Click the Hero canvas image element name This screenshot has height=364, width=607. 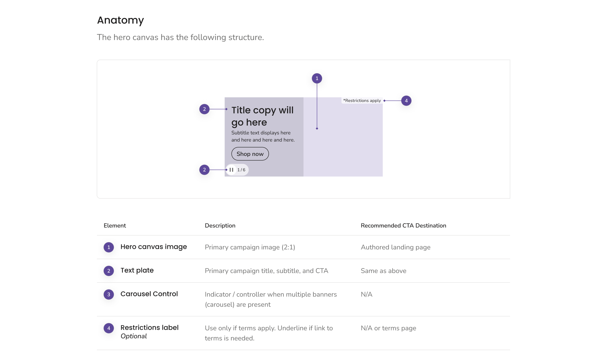pos(153,247)
